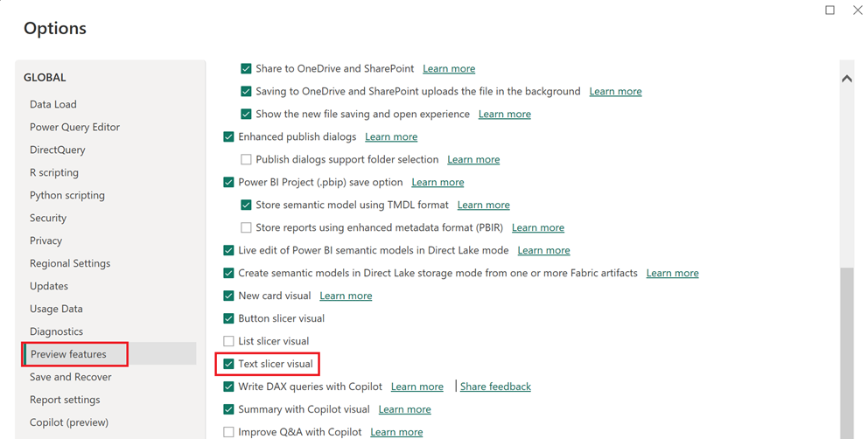The width and height of the screenshot is (868, 439).
Task: Toggle the New card visual checkbox
Action: (229, 296)
